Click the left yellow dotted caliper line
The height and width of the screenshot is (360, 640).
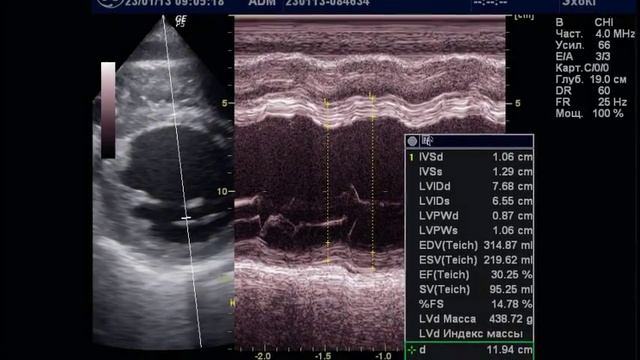(327, 182)
